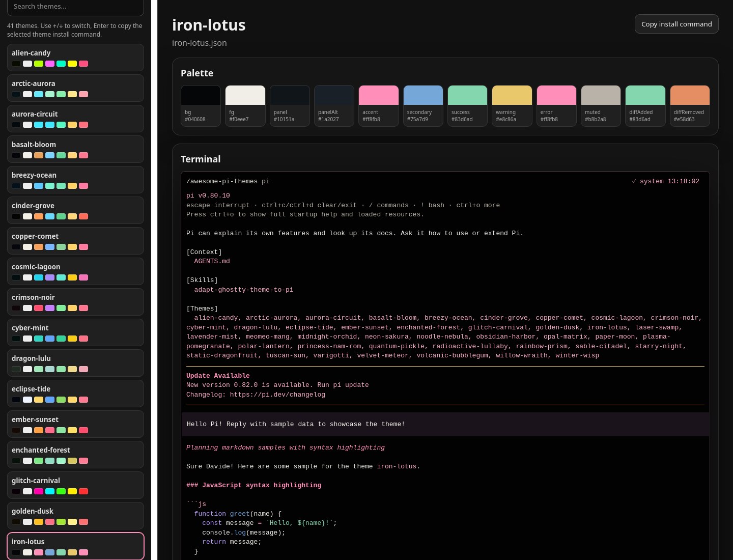Screen dimensions: 733x560
Task: Choose the arctic-aurora theme card
Action: click(75, 88)
